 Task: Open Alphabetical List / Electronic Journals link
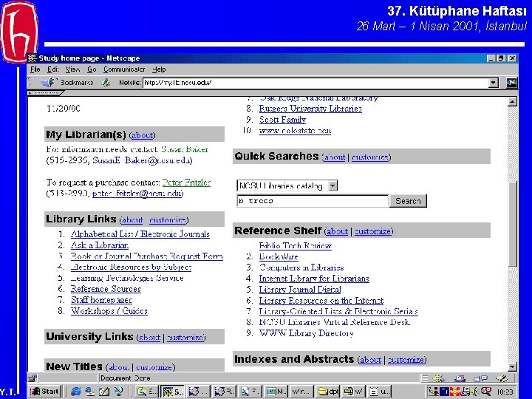tap(140, 234)
